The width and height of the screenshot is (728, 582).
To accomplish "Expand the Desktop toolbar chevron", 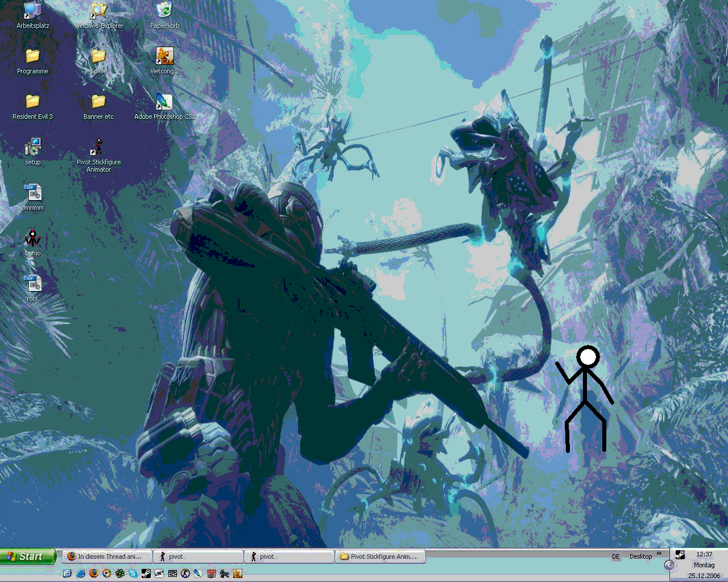I will tap(659, 554).
